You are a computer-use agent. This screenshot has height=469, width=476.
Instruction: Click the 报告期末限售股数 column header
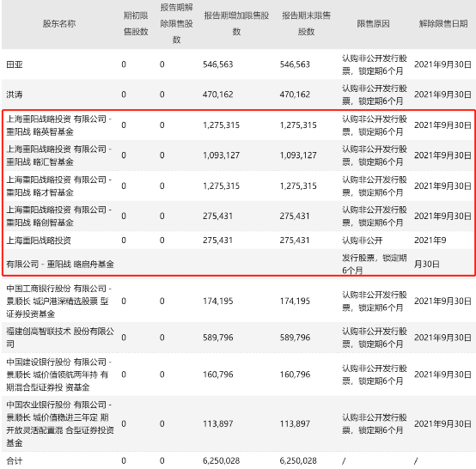[x=306, y=24]
